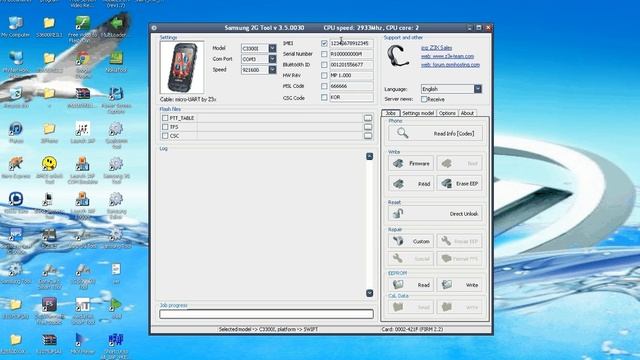Image resolution: width=640 pixels, height=360 pixels.
Task: Check the CSC flash file checkbox
Action: [x=165, y=136]
